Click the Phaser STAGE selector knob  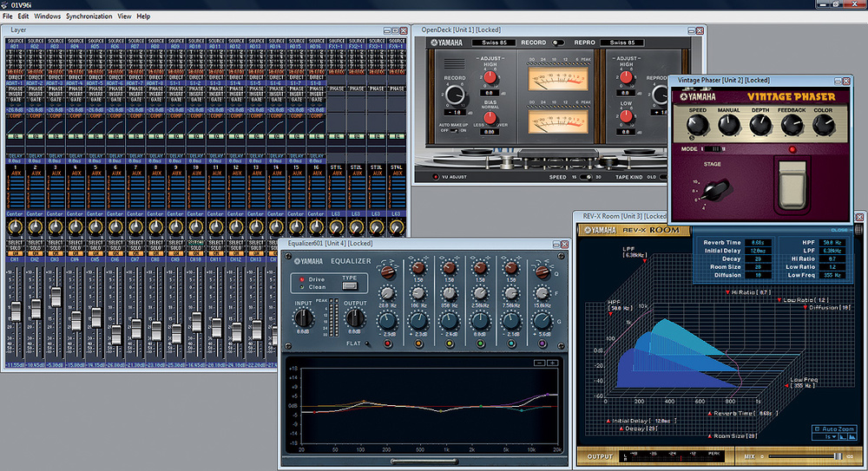(x=715, y=190)
